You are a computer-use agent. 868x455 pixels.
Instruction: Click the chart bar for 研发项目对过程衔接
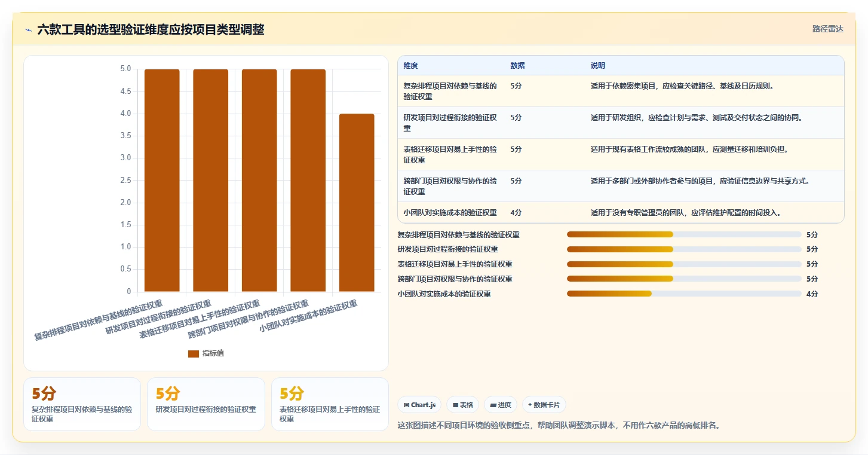(210, 181)
